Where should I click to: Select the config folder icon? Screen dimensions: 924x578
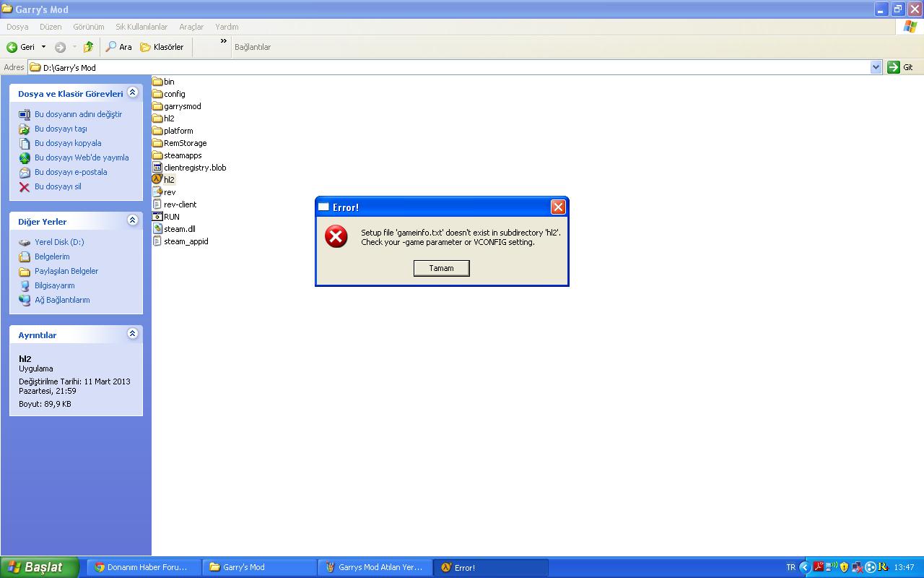[157, 94]
